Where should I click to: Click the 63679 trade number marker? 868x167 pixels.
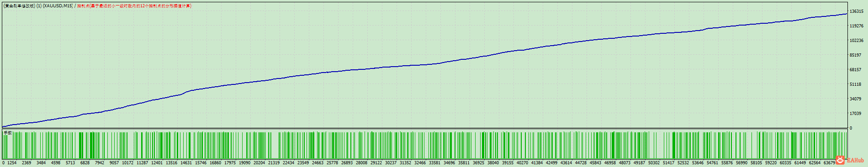pos(829,163)
